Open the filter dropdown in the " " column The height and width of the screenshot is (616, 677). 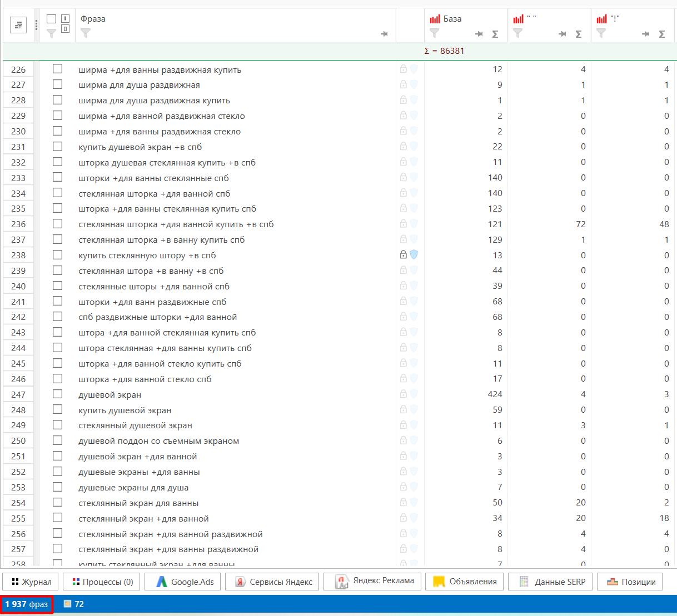[x=518, y=33]
